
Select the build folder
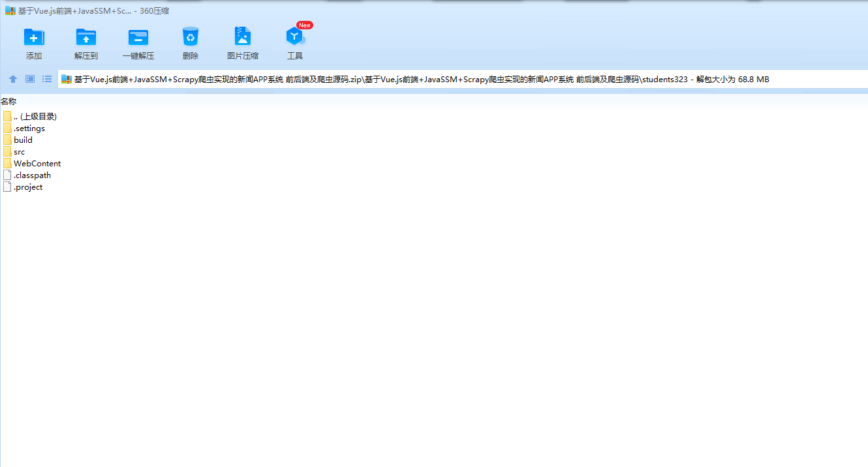[18, 140]
